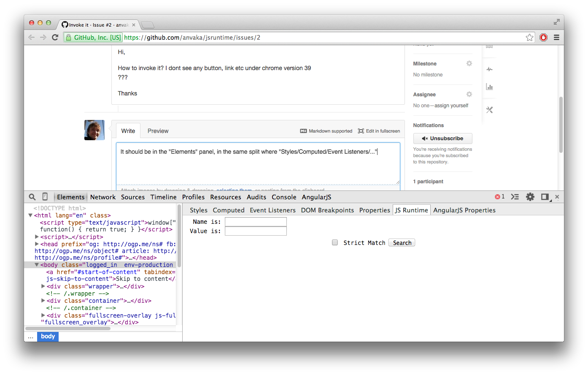Screen dimensions: 588x375
Task: Close the DevTools panel
Action: tap(557, 197)
